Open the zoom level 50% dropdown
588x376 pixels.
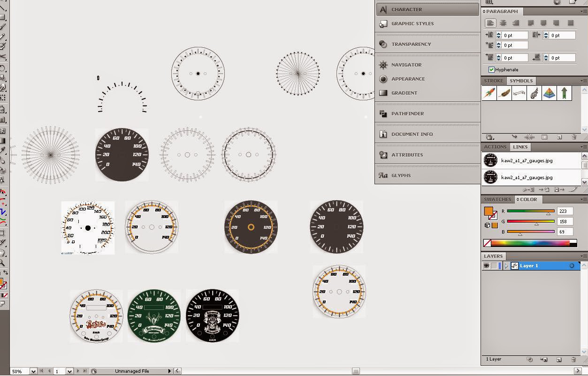(33, 371)
